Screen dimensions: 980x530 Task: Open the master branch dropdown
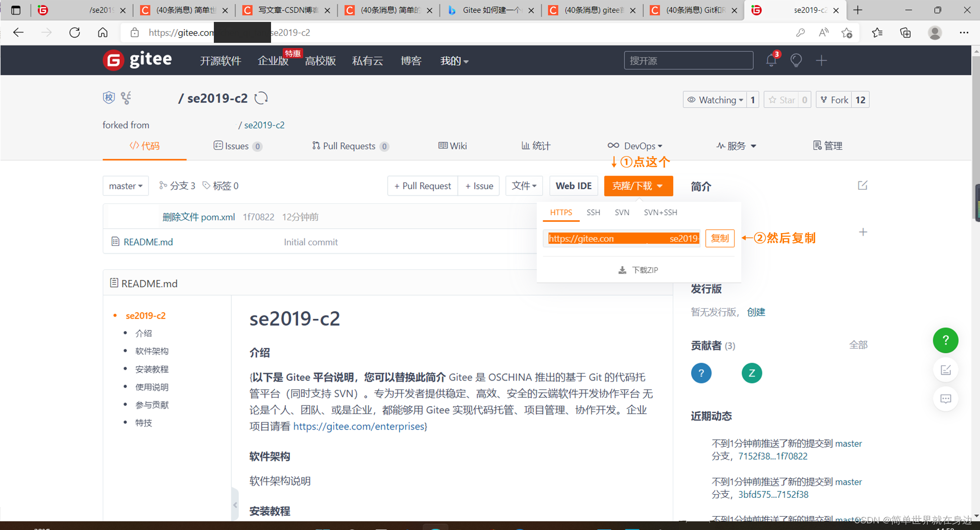click(125, 186)
